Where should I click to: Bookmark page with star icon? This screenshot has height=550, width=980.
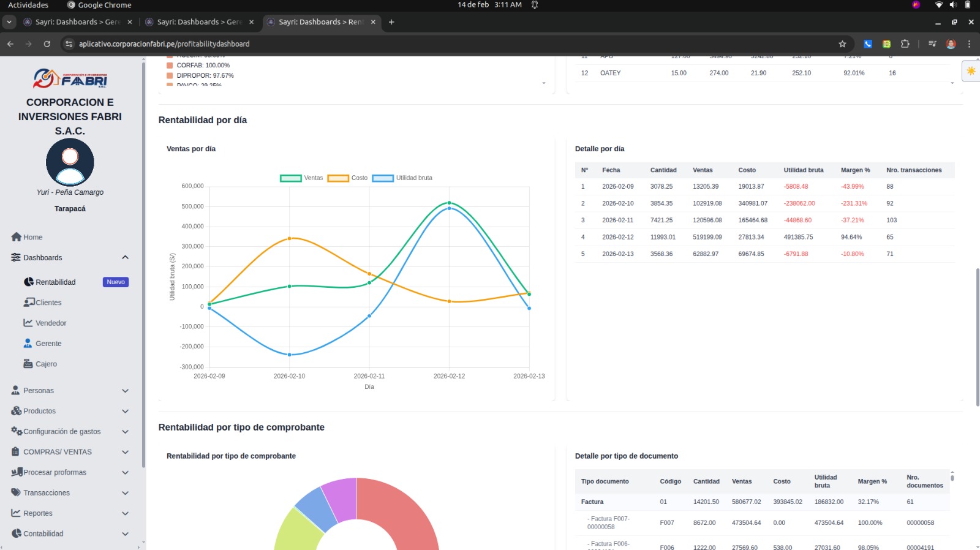(842, 44)
